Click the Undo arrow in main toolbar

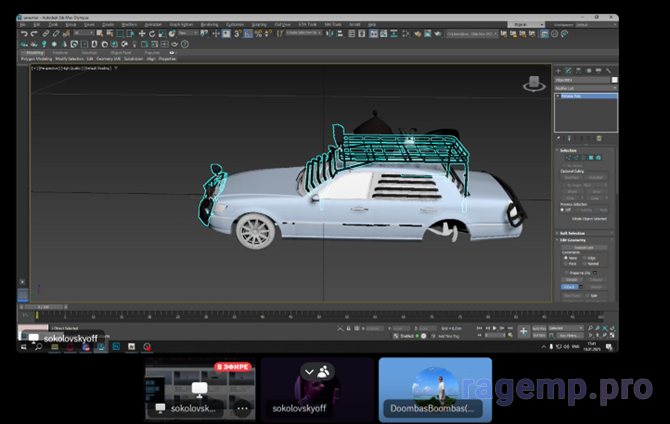23,33
